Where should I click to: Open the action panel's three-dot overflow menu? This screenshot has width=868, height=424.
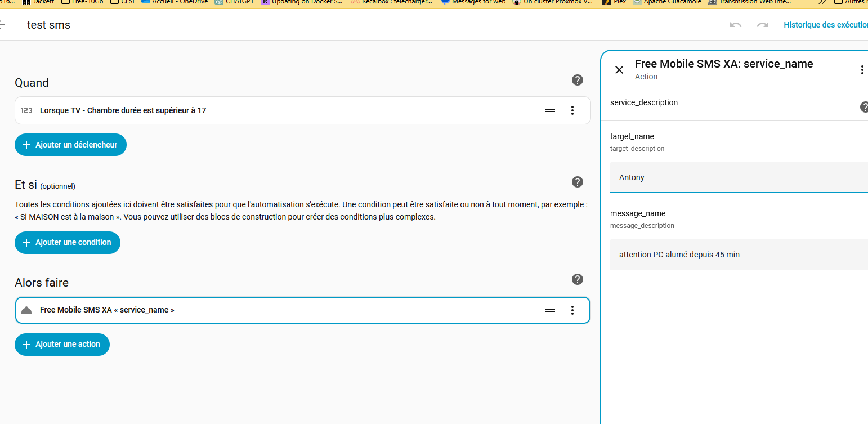[861, 70]
